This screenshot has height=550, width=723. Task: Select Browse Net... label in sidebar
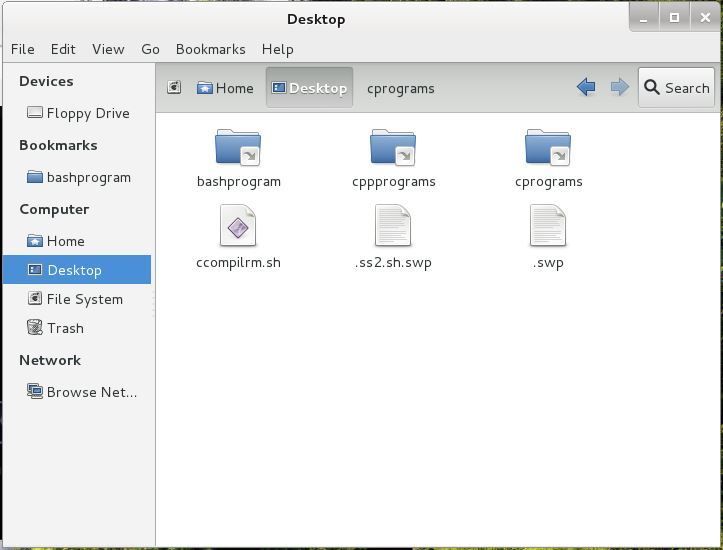coord(92,392)
